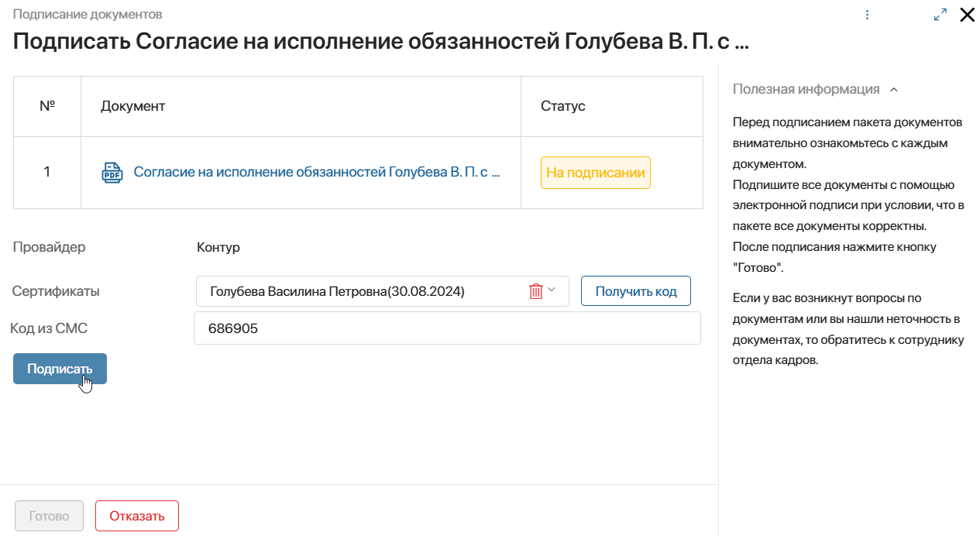This screenshot has height=536, width=980.
Task: Close the document signing dialog
Action: click(x=967, y=15)
